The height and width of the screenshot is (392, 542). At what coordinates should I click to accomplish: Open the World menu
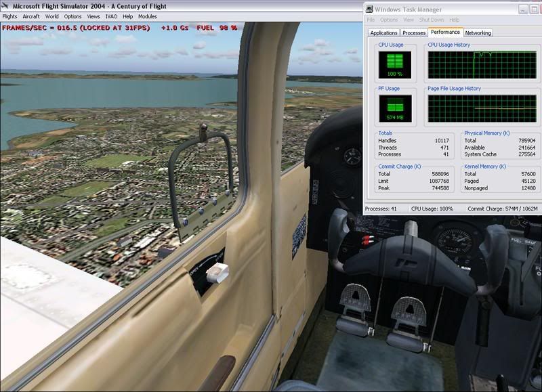(x=51, y=16)
